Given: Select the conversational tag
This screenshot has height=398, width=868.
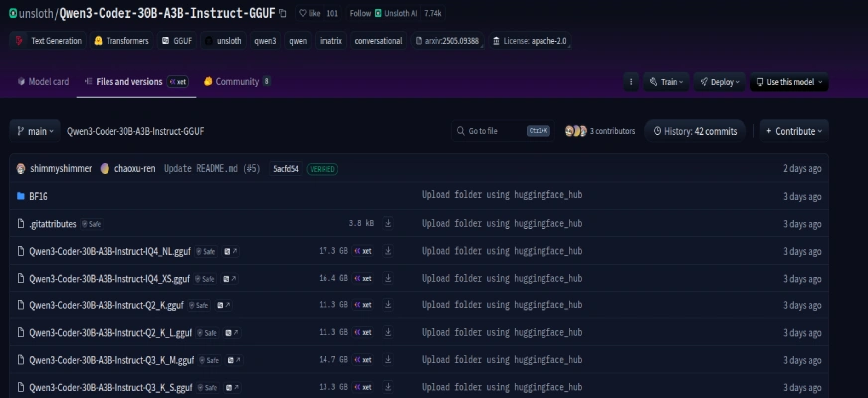Looking at the screenshot, I should click(x=378, y=41).
